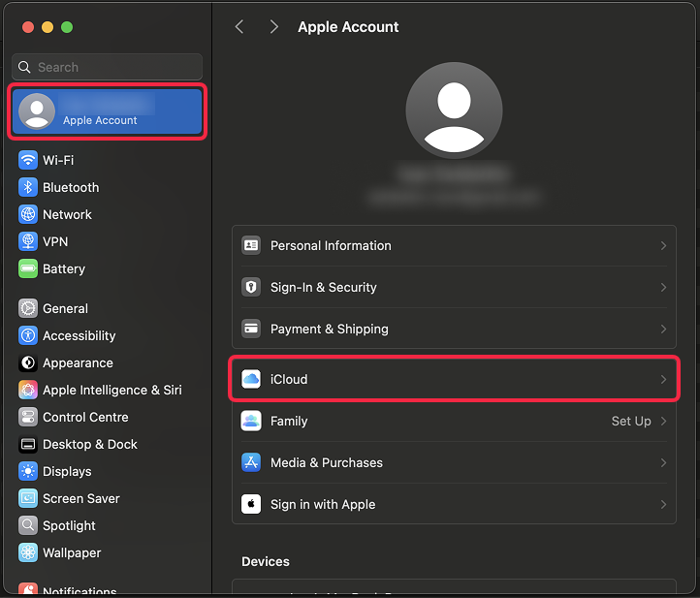Select the VPN sidebar icon

28,241
